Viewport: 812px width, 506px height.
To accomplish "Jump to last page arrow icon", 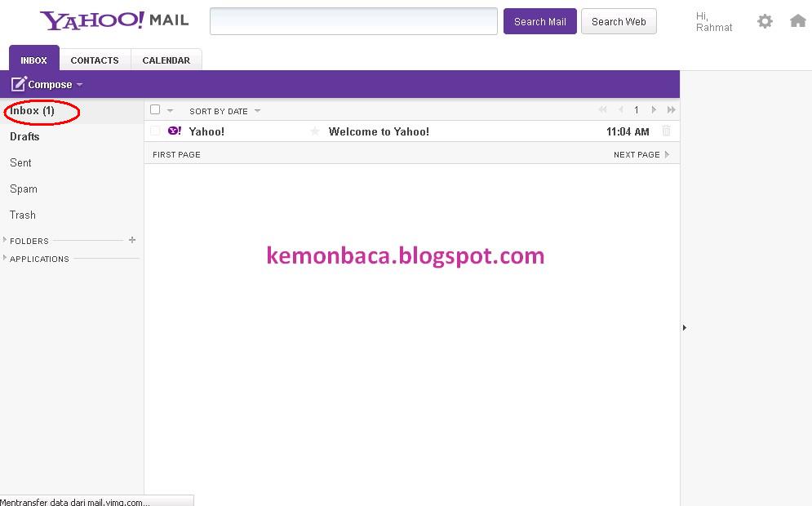I will click(x=671, y=110).
